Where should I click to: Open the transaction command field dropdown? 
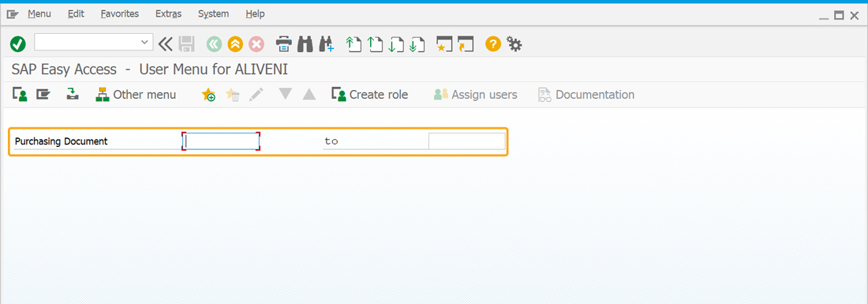coord(145,42)
